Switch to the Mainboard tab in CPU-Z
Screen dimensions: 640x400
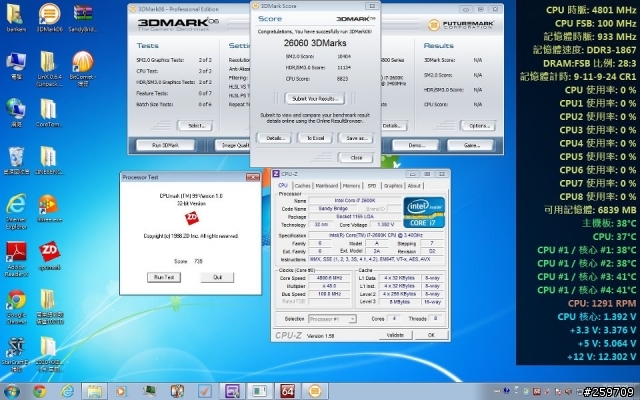[327, 186]
